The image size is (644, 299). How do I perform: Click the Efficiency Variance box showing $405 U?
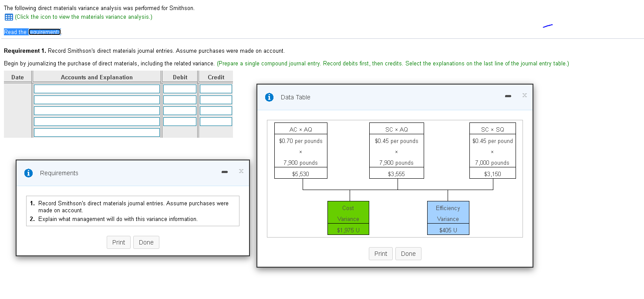[x=448, y=217]
